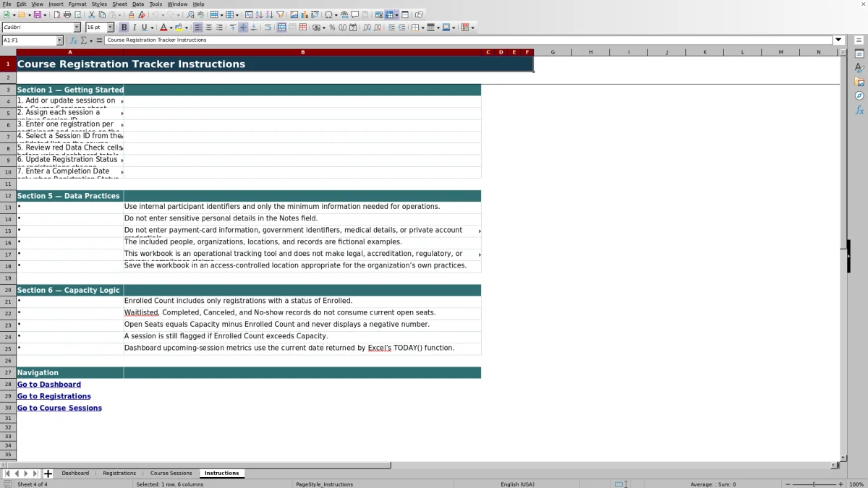This screenshot has width=868, height=488.
Task: Click the Save document icon
Action: pyautogui.click(x=37, y=14)
